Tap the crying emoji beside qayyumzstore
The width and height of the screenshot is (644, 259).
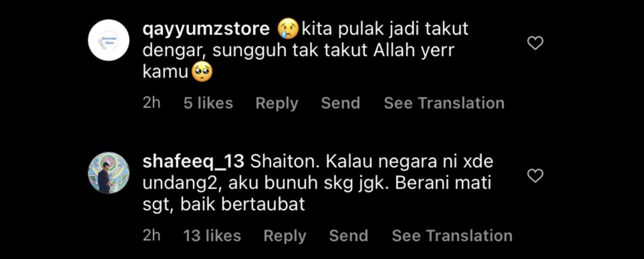point(288,29)
